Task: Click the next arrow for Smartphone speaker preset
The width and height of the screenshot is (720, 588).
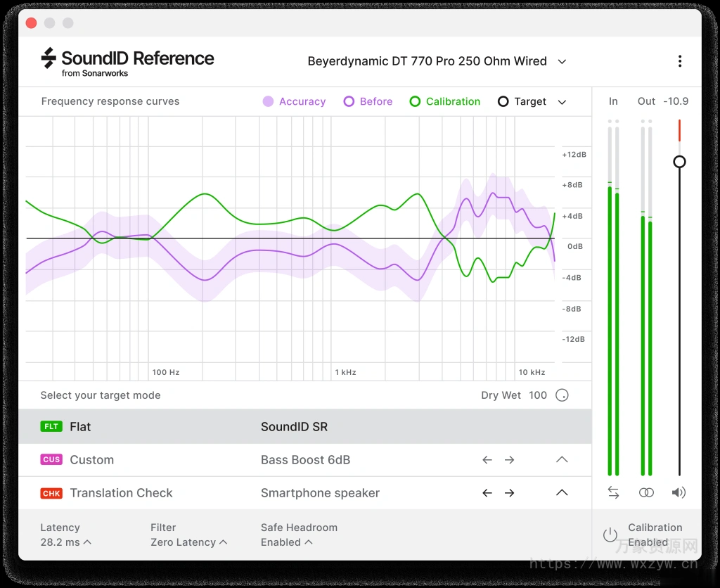Action: tap(510, 493)
